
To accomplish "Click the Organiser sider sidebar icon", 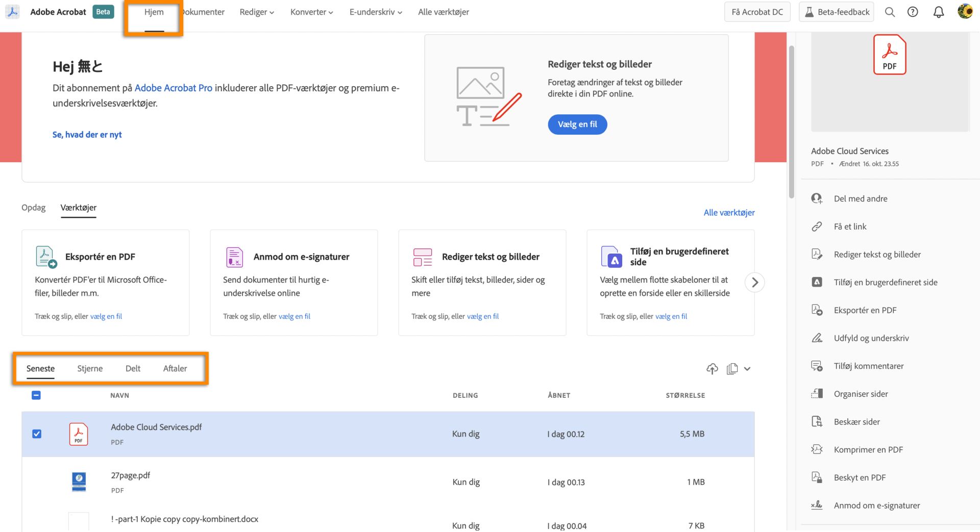I will tap(817, 394).
